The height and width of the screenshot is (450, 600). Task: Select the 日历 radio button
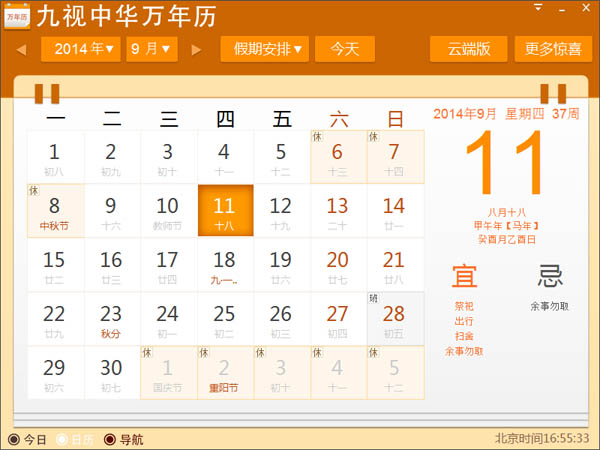61,439
